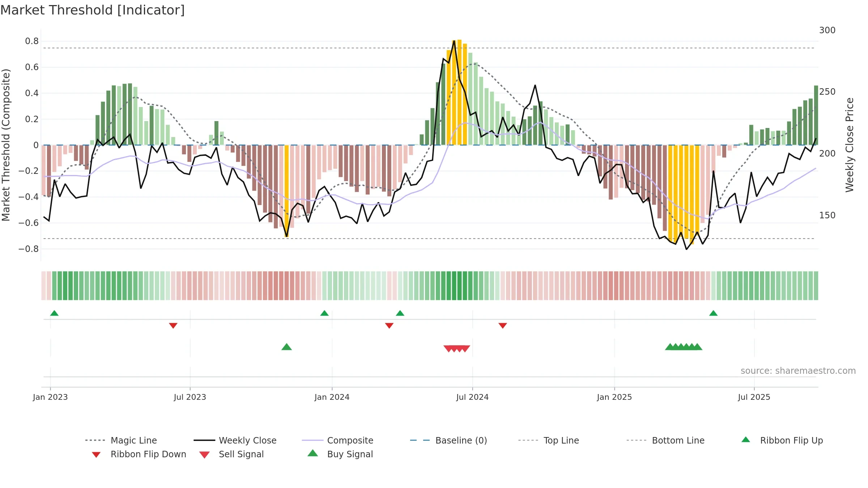Toggle the Ribbon Flip Up legend entry
The height and width of the screenshot is (488, 868).
782,440
